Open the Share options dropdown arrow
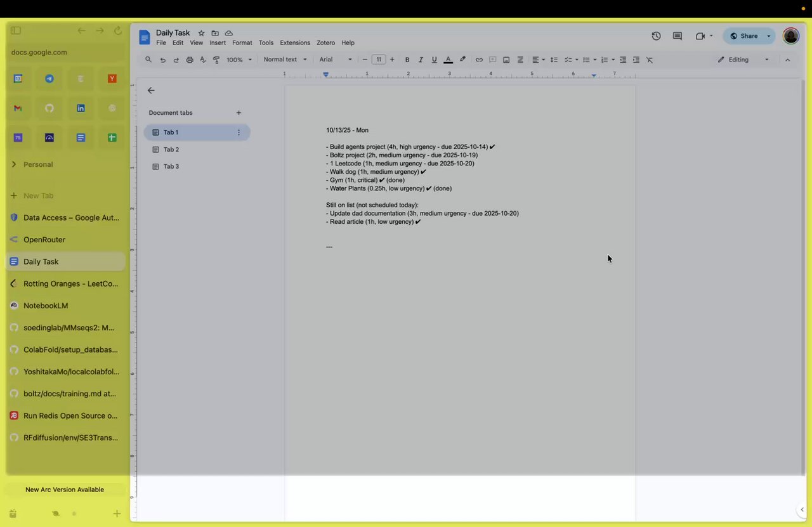Image resolution: width=812 pixels, height=527 pixels. point(769,36)
